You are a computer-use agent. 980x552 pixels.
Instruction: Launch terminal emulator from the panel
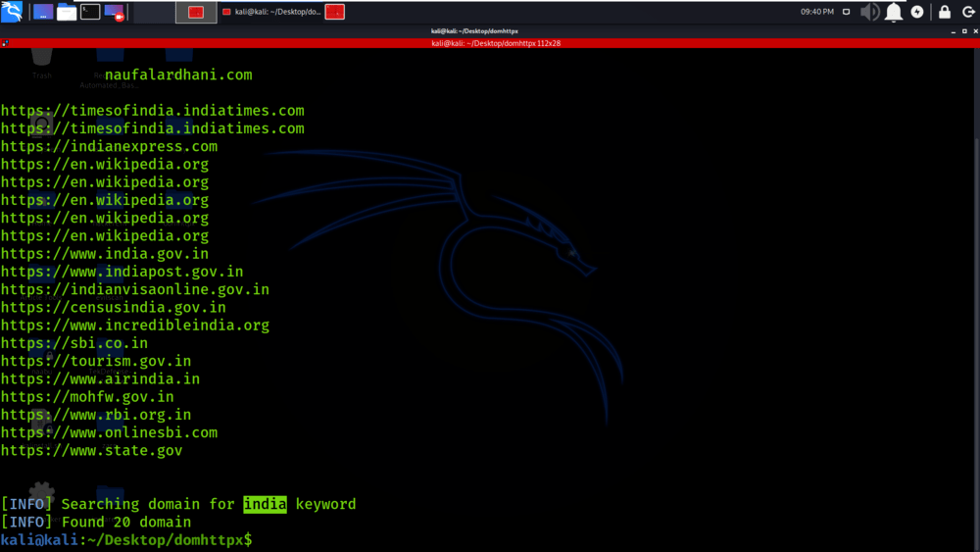(90, 11)
